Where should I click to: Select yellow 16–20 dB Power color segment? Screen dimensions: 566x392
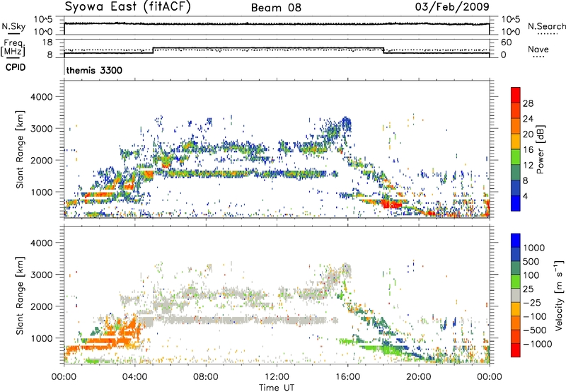[x=516, y=142]
